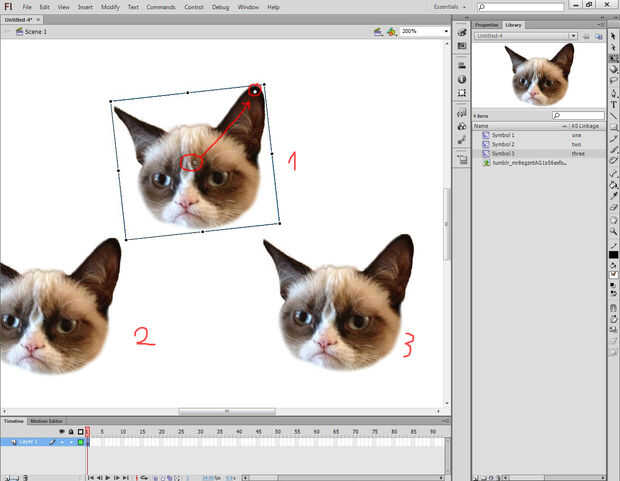Select the Pen tool
The image size is (620, 481).
(x=613, y=93)
